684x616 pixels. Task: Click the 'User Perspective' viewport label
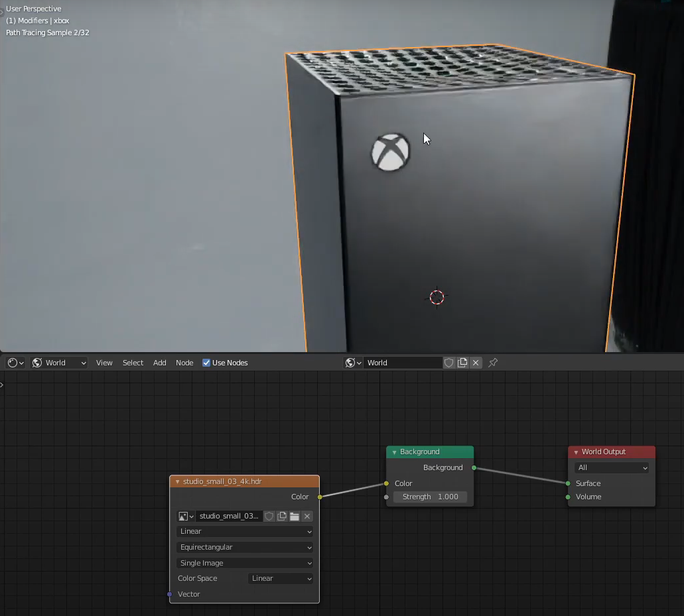coord(34,9)
